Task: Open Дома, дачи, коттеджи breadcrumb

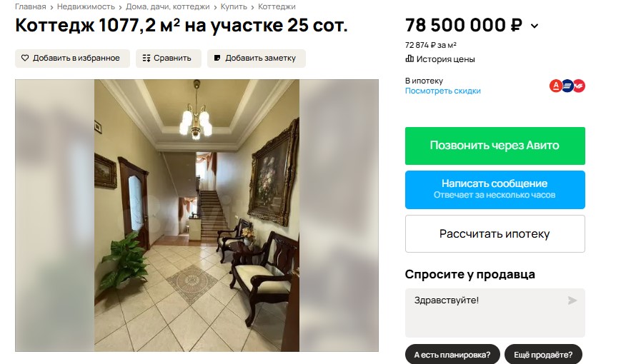Action: (x=167, y=6)
